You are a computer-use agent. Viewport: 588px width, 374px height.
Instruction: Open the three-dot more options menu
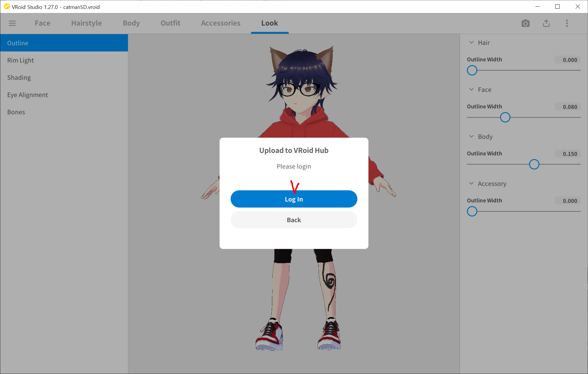click(x=567, y=23)
